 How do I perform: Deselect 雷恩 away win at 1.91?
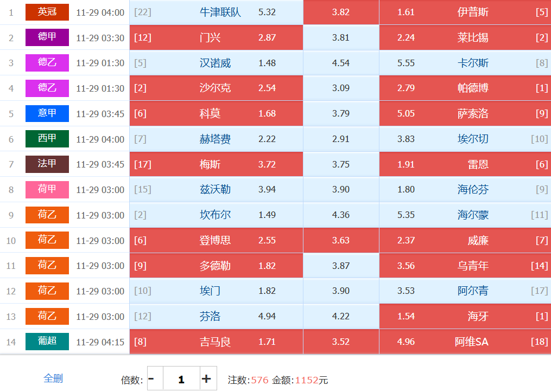pos(465,164)
